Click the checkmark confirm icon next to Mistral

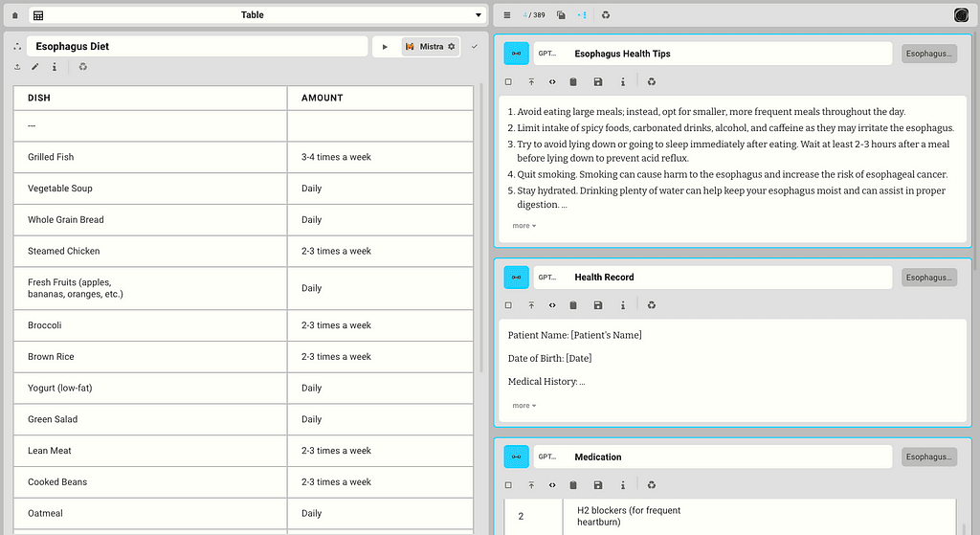475,47
